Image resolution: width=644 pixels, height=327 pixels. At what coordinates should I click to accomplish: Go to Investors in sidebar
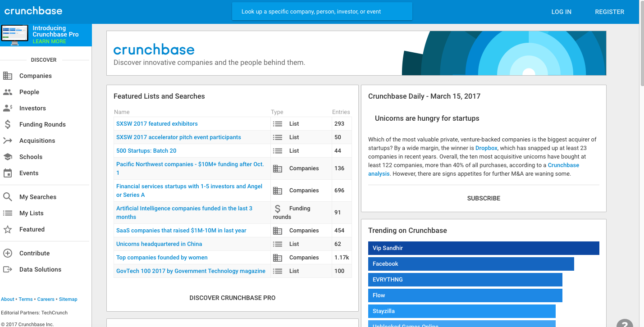(x=32, y=108)
